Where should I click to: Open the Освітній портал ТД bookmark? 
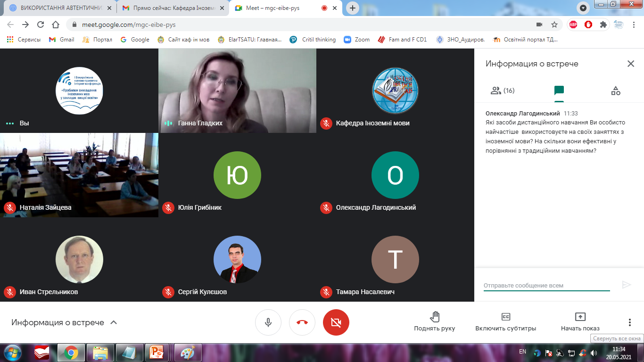[x=525, y=40]
